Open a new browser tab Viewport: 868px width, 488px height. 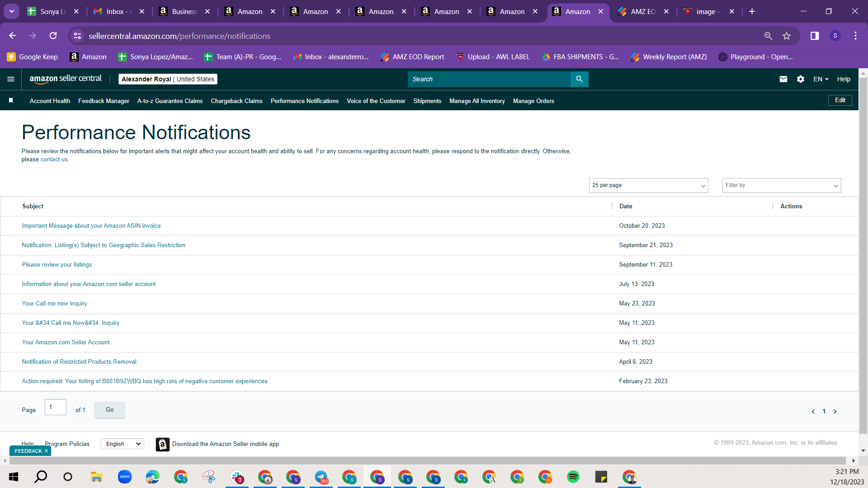pyautogui.click(x=752, y=11)
